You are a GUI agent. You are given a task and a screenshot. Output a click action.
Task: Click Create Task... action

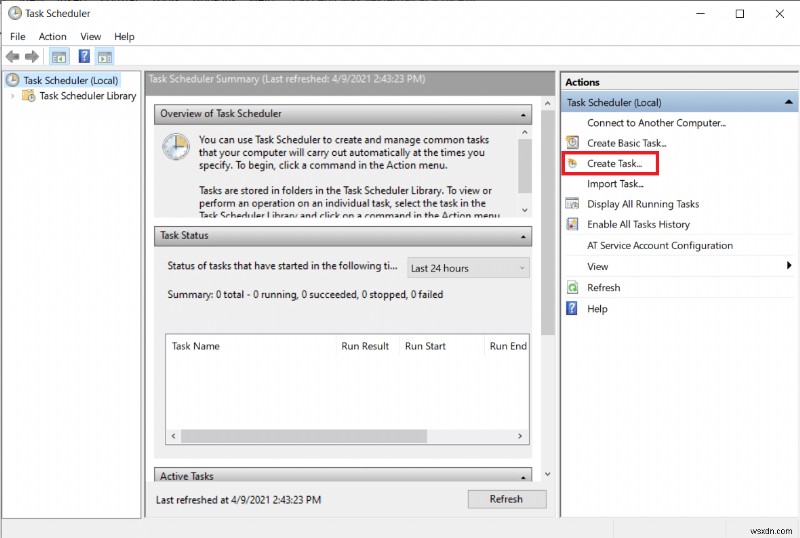(614, 163)
